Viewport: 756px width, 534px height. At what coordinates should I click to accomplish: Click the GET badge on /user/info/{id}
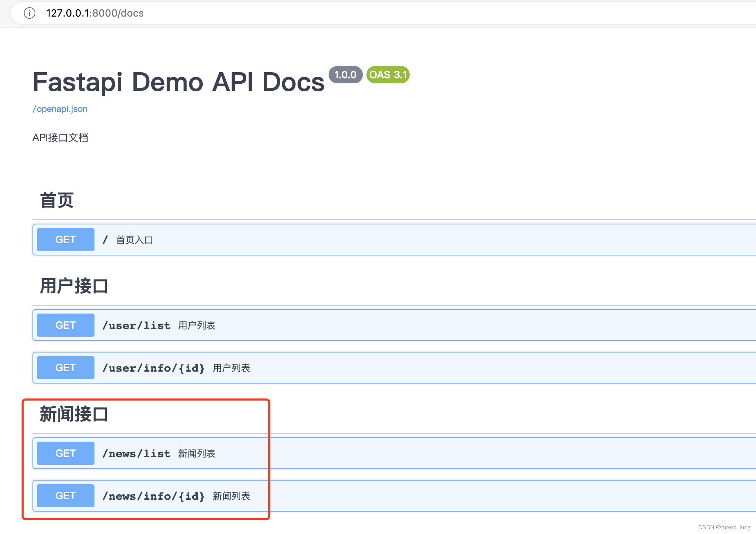pos(65,367)
